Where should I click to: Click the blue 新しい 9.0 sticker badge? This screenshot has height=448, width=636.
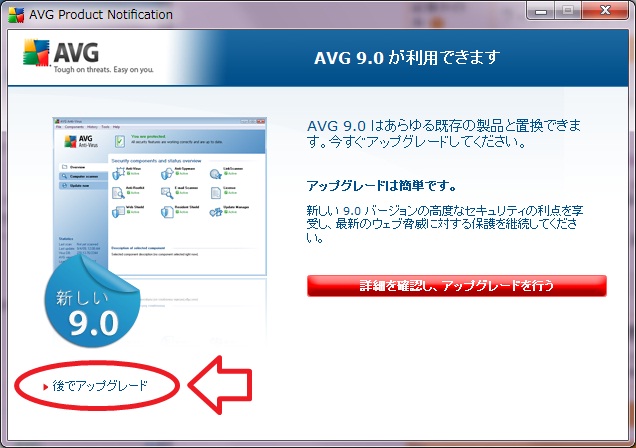click(x=92, y=302)
